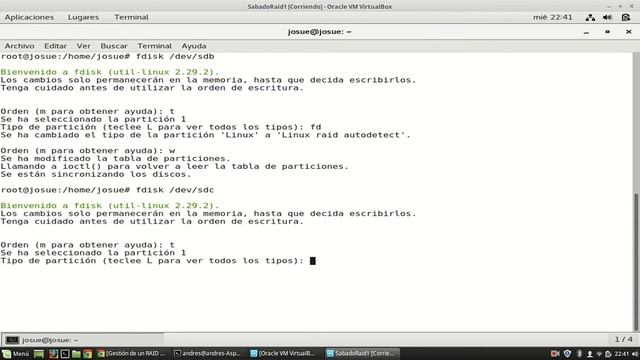Click 'Linux raid autodetect' output line

tap(205, 135)
